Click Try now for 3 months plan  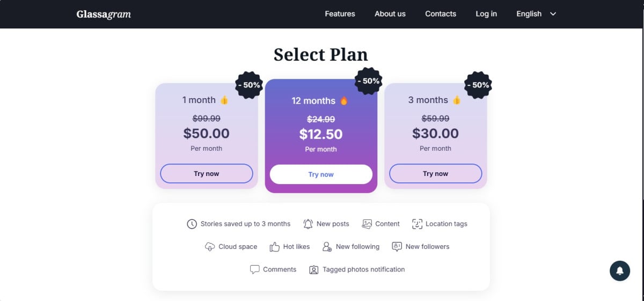pyautogui.click(x=435, y=174)
